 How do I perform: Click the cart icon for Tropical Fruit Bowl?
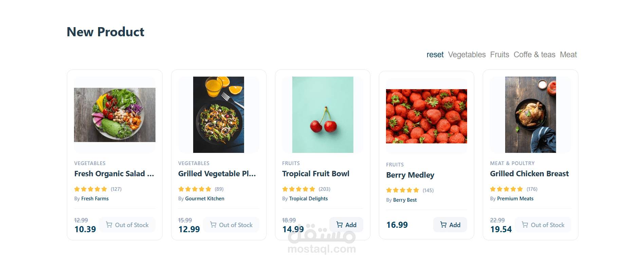[x=339, y=224]
